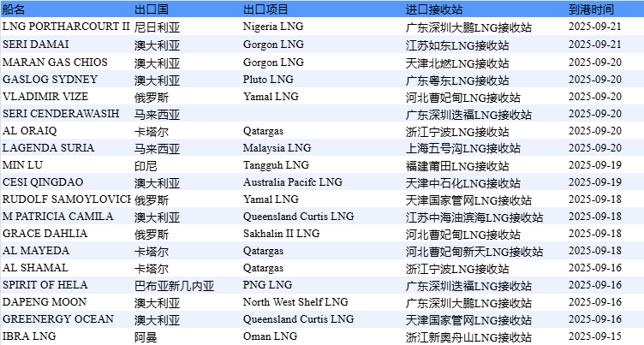Click the 船名 column header
Viewport: 644px width, 345px height.
(14, 9)
